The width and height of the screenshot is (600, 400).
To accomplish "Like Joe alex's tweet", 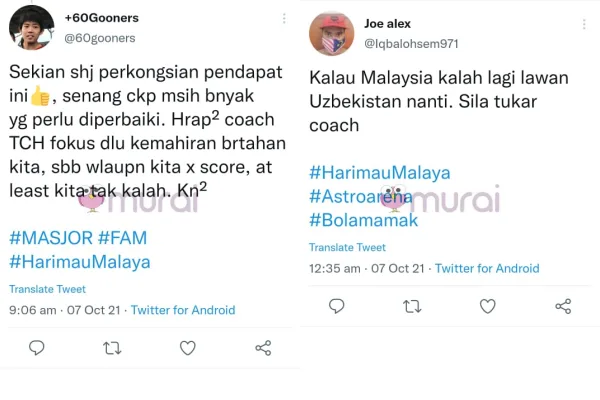I will click(x=488, y=306).
